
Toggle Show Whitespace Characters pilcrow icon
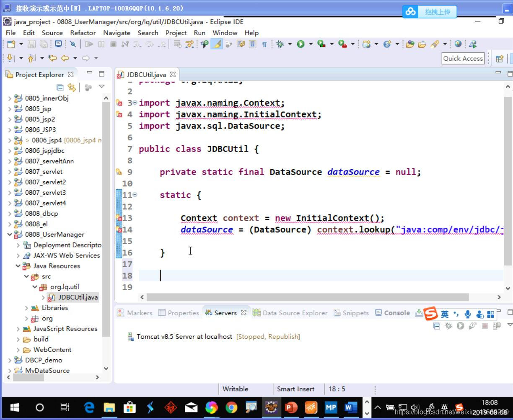(264, 44)
